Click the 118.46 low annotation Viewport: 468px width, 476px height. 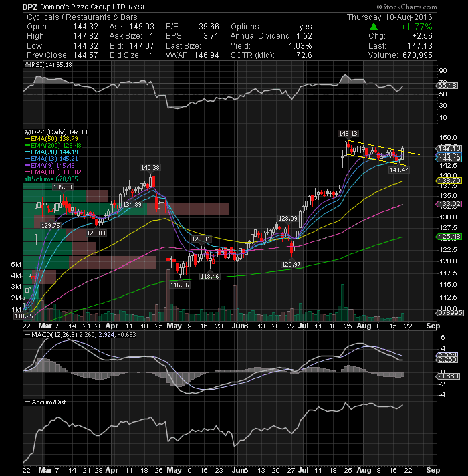coord(210,277)
